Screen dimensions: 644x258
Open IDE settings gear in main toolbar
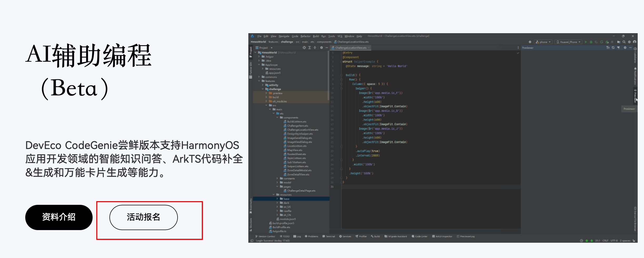(629, 42)
